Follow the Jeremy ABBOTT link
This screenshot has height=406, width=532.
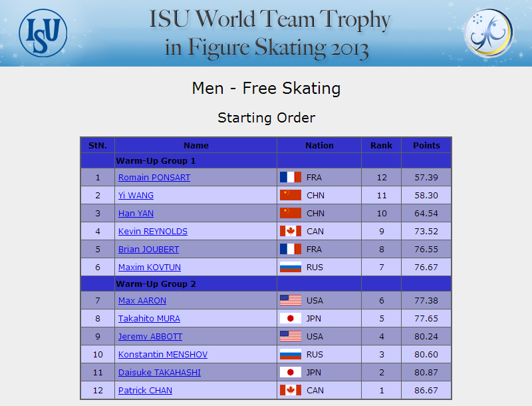click(150, 337)
